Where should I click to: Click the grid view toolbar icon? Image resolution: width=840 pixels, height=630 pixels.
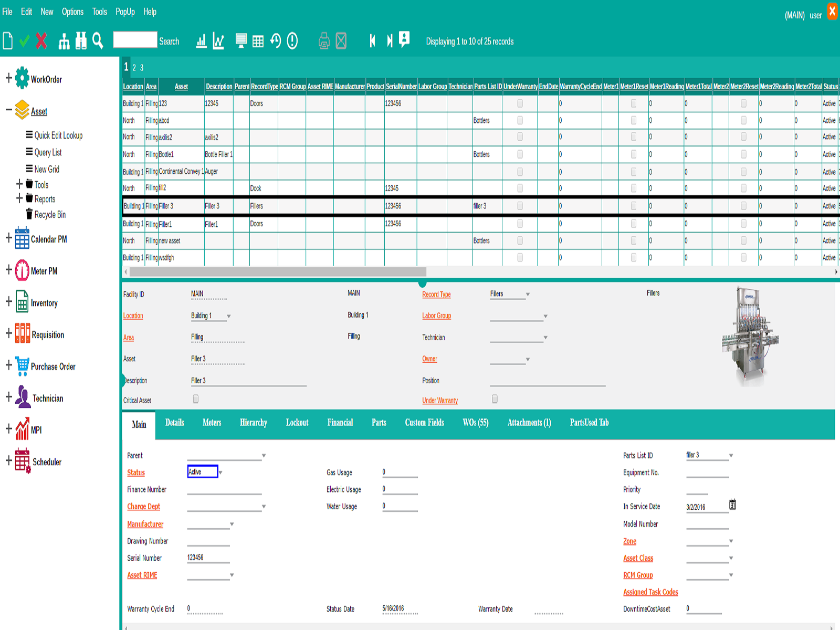pyautogui.click(x=258, y=41)
